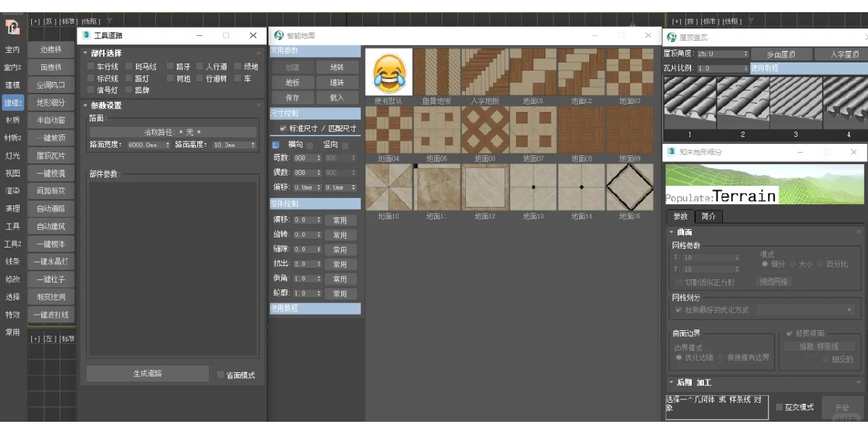Click the 生成道路 button
Image resolution: width=868 pixels, height=434 pixels.
[x=146, y=374]
